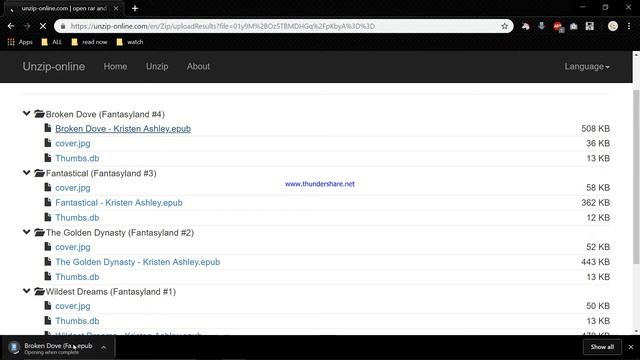Download Thumbs.db in Broken Dove folder
Screen dimensions: 640x360
coord(77,158)
